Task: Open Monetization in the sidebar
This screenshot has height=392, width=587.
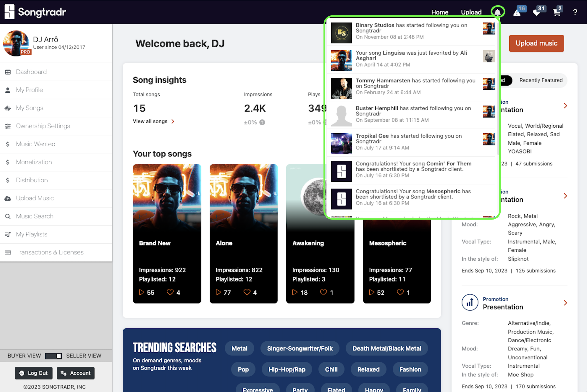Action: point(56,162)
